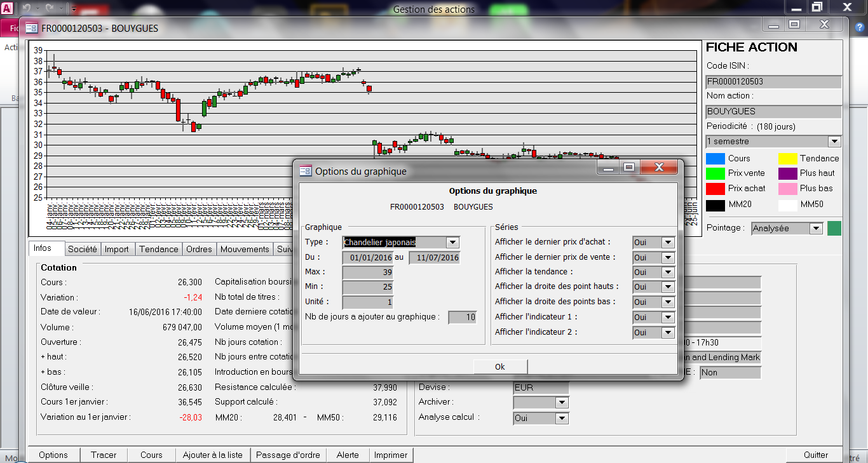
Task: Click the Min field showing 25
Action: [x=368, y=288]
